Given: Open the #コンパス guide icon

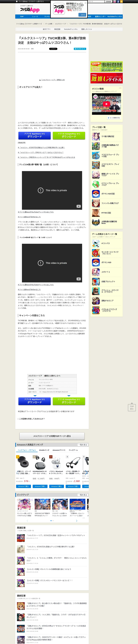Looking at the screenshot, I should [96, 243].
